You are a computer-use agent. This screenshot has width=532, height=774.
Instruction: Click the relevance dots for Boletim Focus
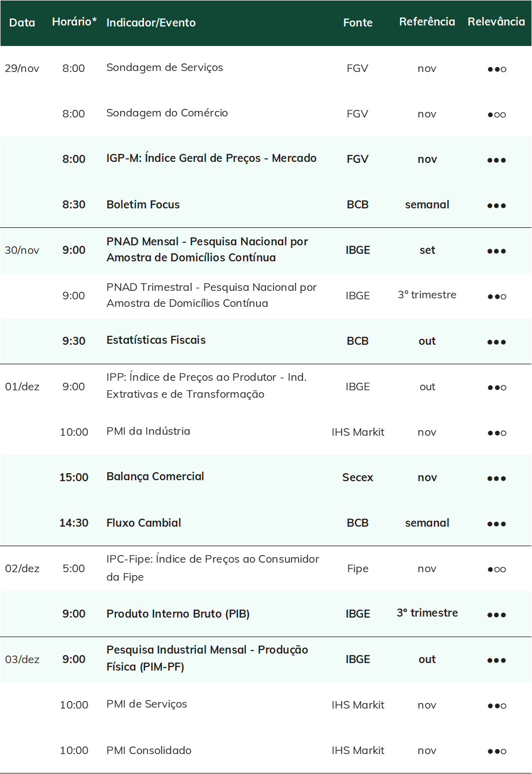(497, 206)
